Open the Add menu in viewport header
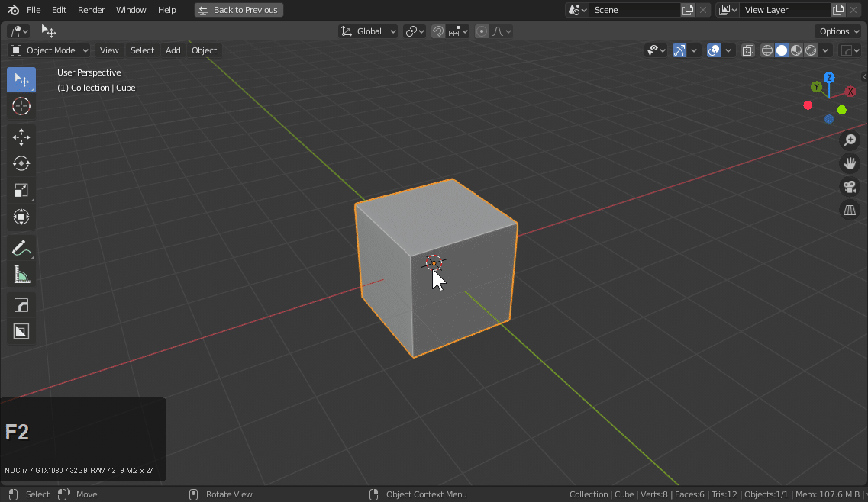868x502 pixels. tap(173, 50)
